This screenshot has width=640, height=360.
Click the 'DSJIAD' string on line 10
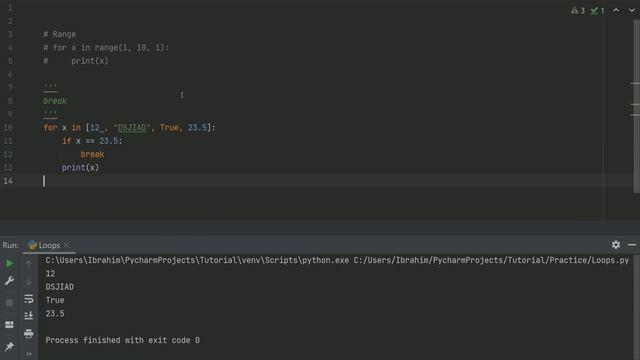tap(132, 128)
